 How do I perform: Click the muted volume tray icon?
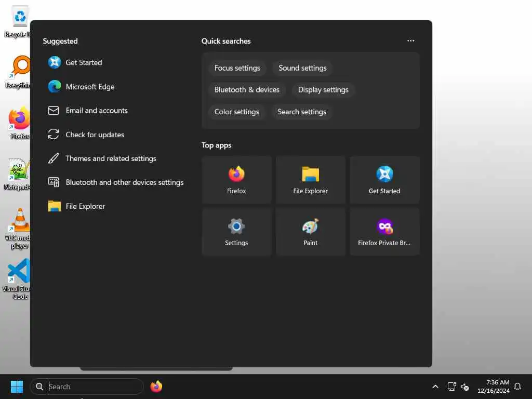pos(465,387)
